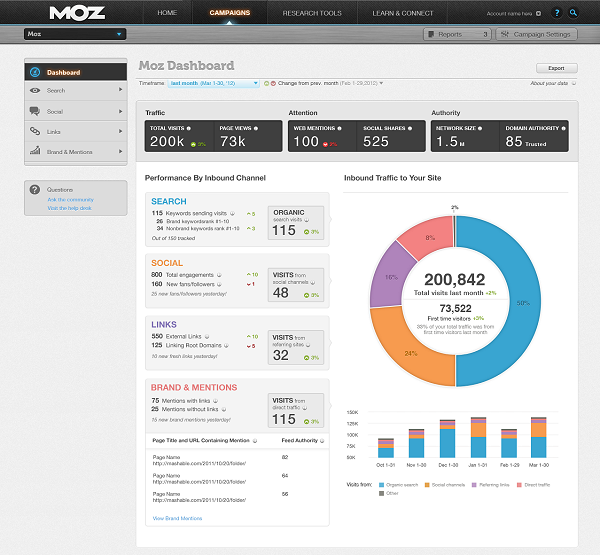Click the Organic search visits 115 box
Screen dimensions: 600x555
tap(296, 223)
